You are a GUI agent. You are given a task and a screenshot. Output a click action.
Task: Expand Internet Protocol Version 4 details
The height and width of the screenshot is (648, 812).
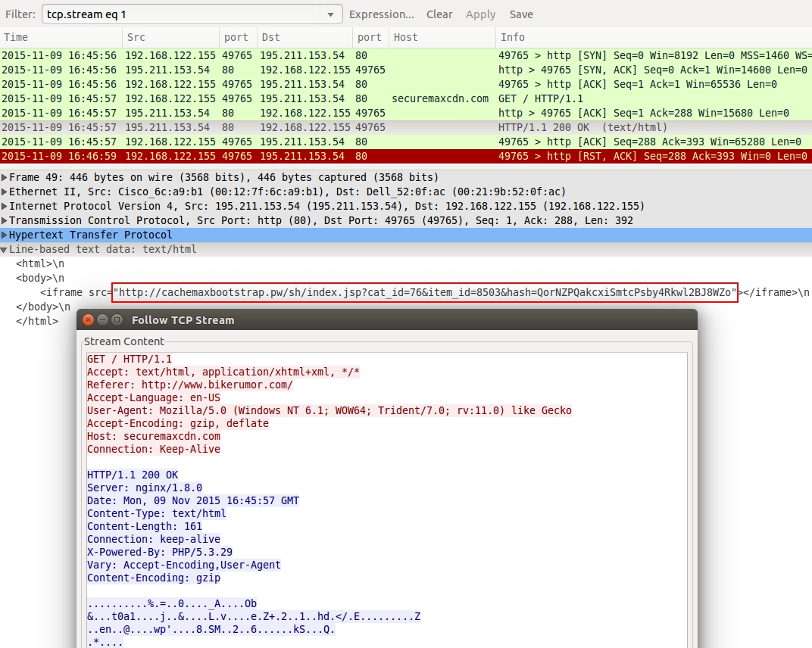(x=5, y=206)
